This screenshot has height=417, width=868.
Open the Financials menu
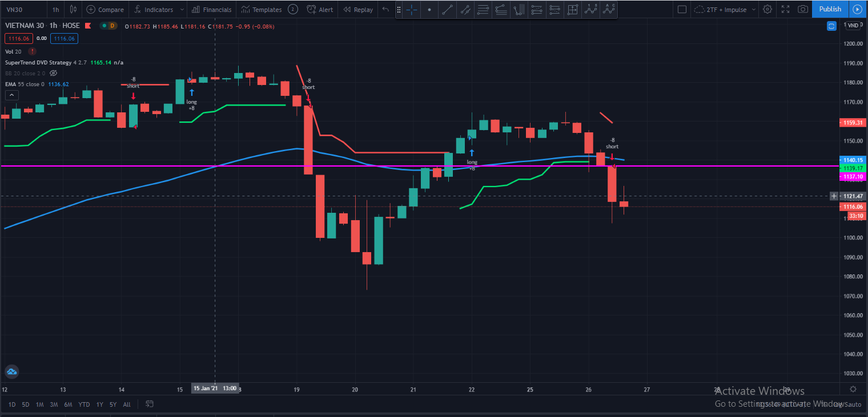click(212, 9)
